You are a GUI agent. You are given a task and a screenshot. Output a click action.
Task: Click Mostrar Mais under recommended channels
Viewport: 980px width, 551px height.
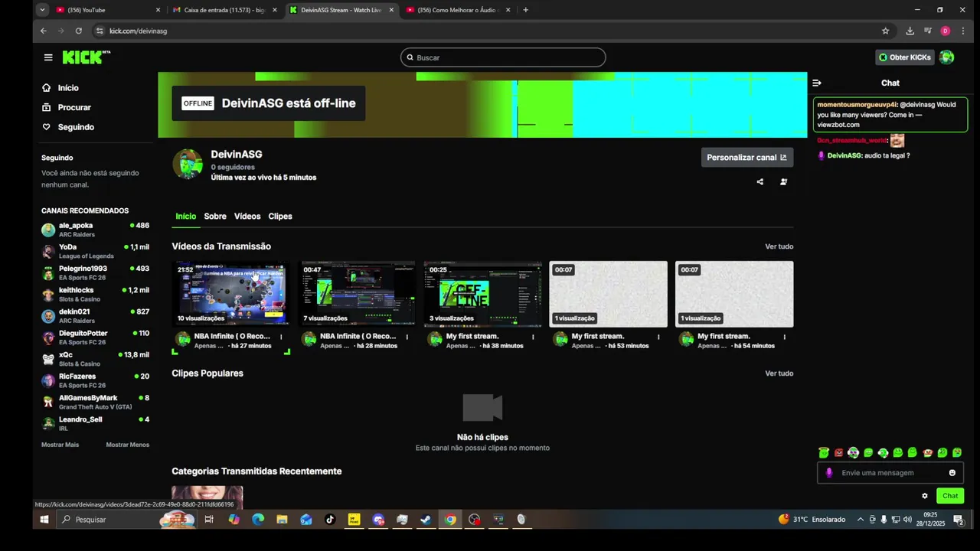click(60, 445)
